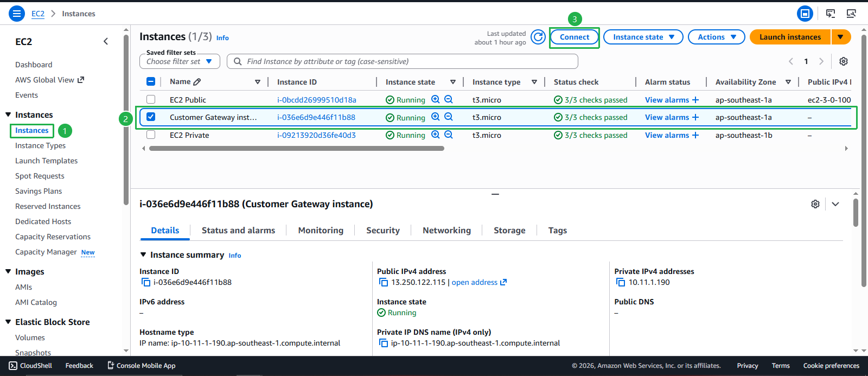Edit Name column pencil icon
This screenshot has height=376, width=868.
[x=197, y=82]
